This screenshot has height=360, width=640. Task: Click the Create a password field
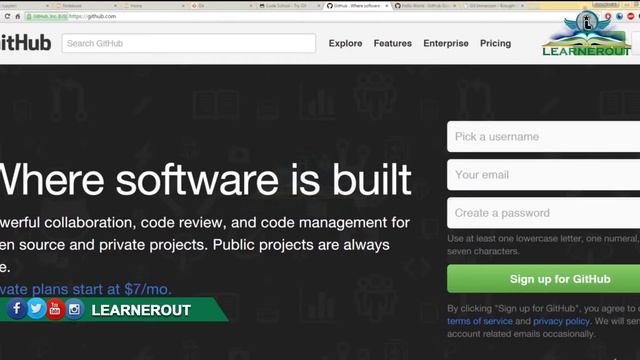coord(543,213)
